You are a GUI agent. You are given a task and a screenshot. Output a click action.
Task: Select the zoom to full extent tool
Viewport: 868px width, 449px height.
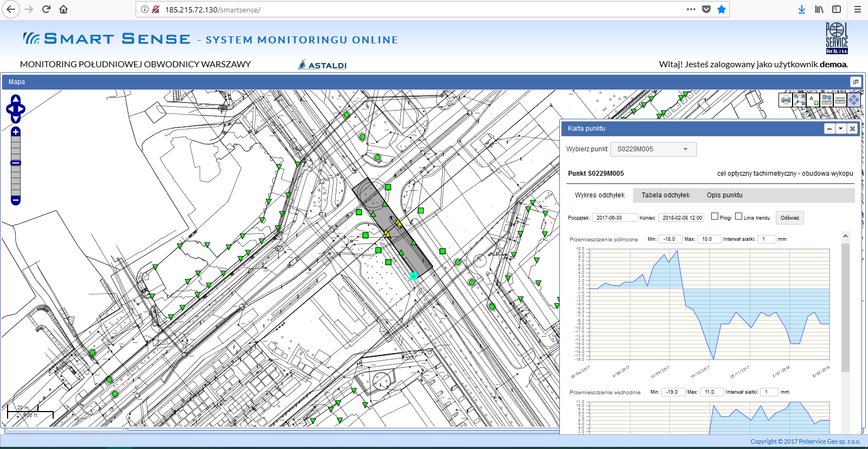click(799, 100)
